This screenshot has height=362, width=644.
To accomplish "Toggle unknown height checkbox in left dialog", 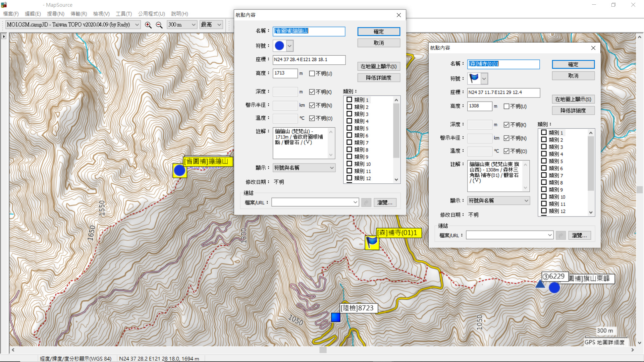I will (x=312, y=73).
